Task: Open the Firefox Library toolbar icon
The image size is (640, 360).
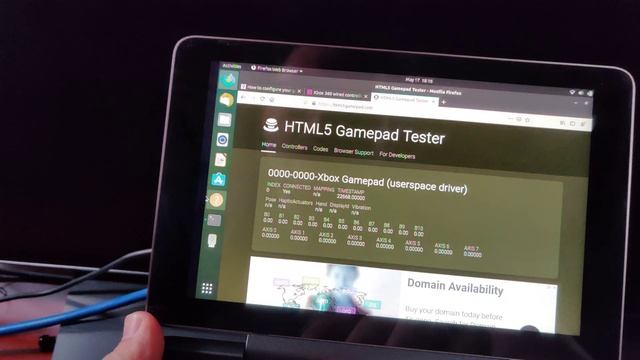Action: pos(562,122)
